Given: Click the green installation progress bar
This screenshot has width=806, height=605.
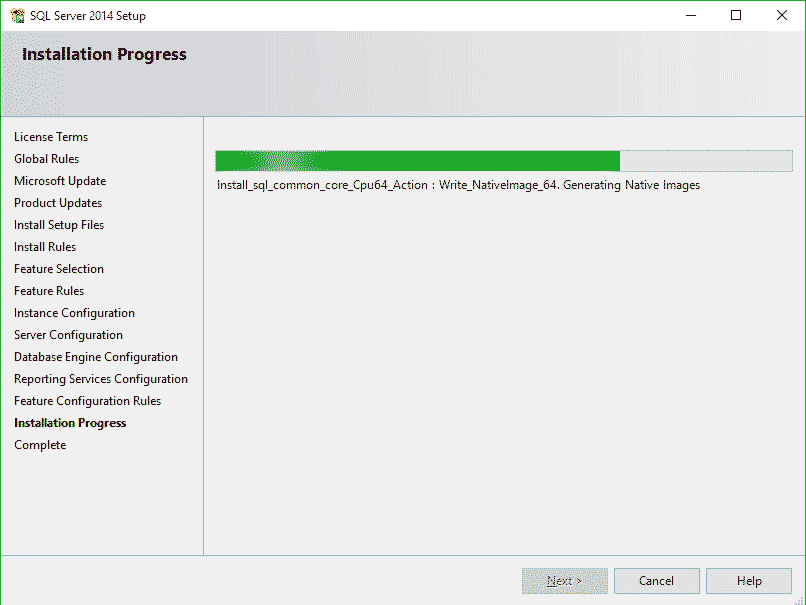Looking at the screenshot, I should (x=420, y=160).
